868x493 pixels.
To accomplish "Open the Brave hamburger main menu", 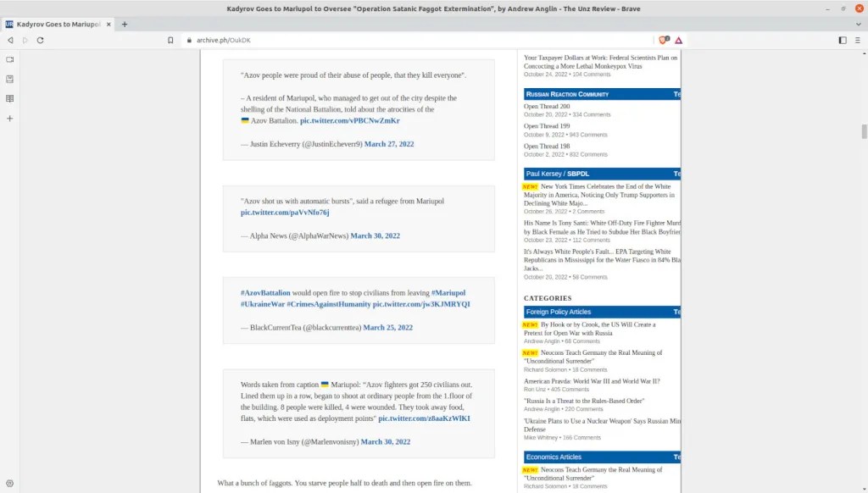I will pyautogui.click(x=858, y=40).
